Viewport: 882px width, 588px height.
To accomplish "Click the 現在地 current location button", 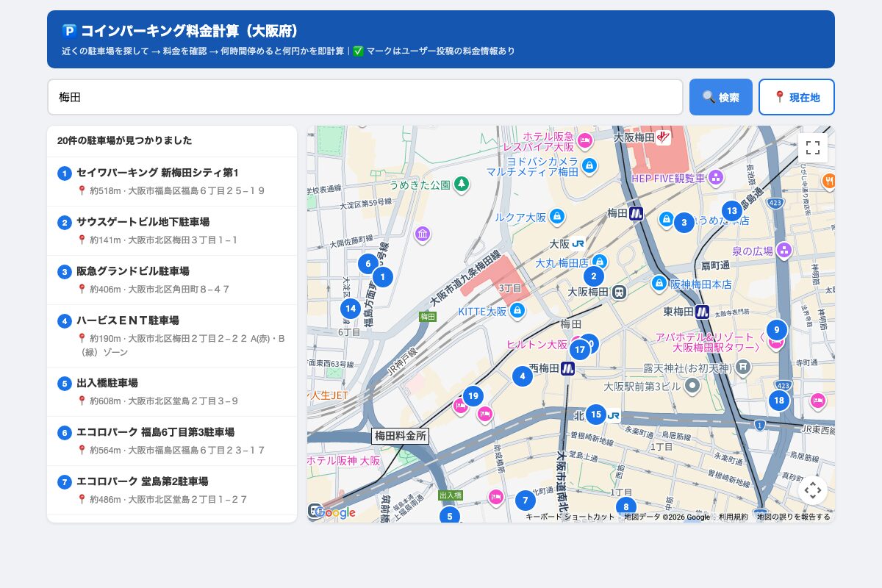I will tap(797, 97).
